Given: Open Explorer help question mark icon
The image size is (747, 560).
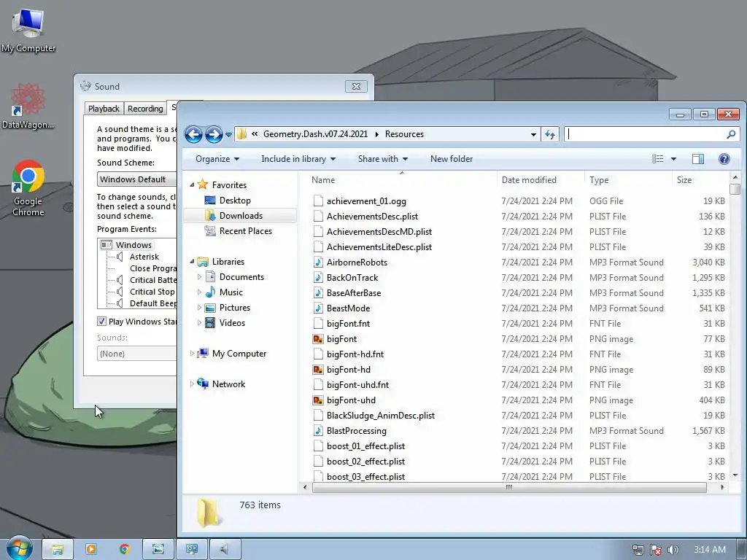Looking at the screenshot, I should (x=724, y=159).
